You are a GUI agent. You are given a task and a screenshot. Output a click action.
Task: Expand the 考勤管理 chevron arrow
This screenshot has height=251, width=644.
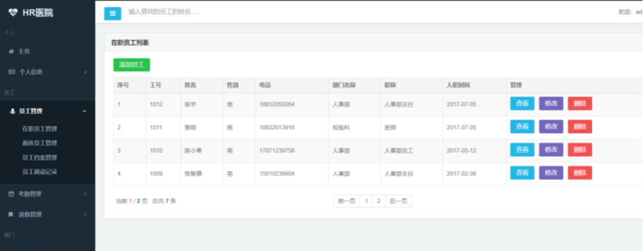point(85,194)
